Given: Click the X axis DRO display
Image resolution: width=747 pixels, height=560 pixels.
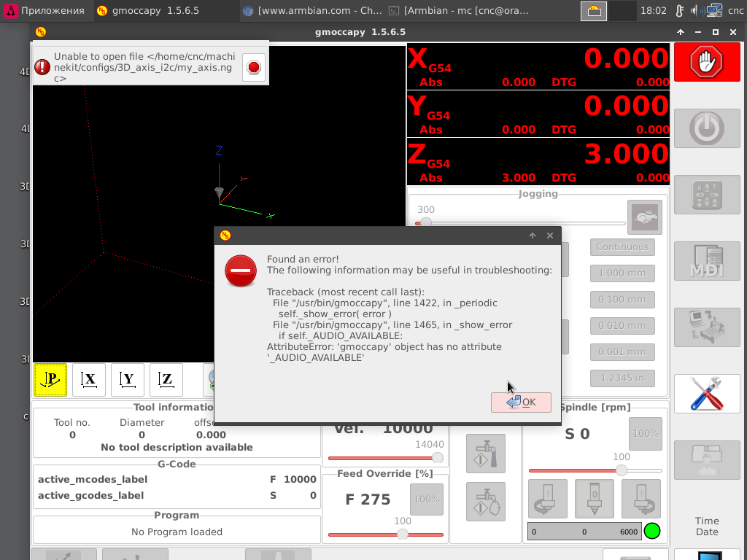Looking at the screenshot, I should (538, 66).
